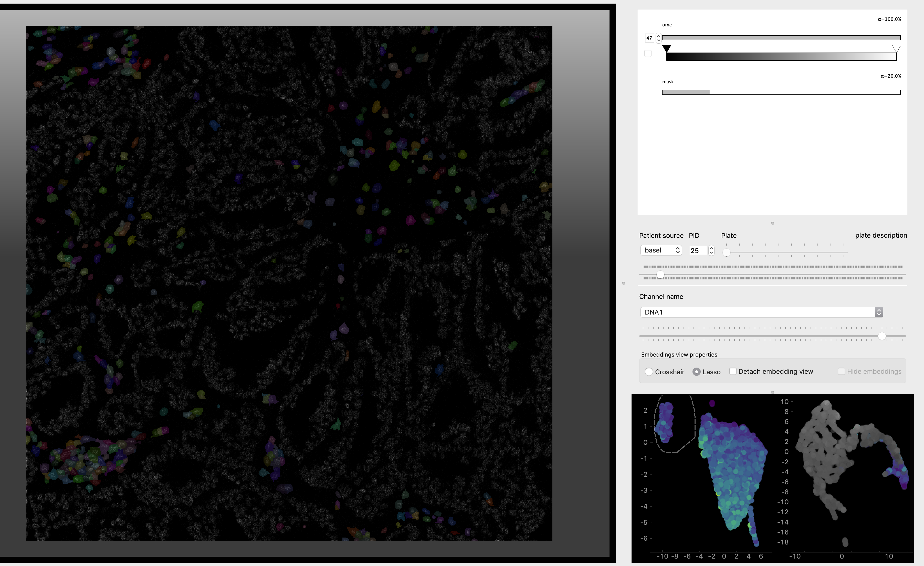Click the PID input field showing 25
Image resolution: width=924 pixels, height=566 pixels.
point(698,250)
